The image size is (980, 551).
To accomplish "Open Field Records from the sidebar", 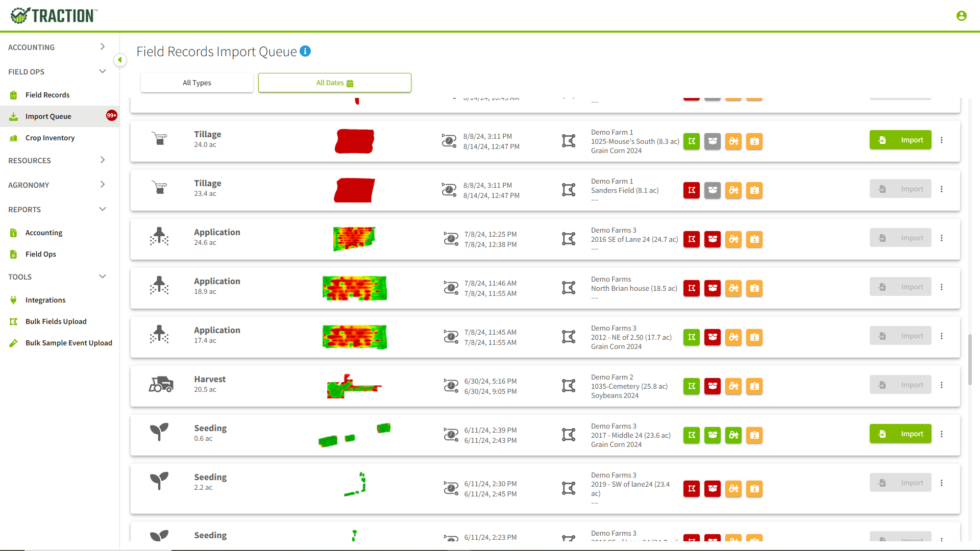I will click(13, 94).
